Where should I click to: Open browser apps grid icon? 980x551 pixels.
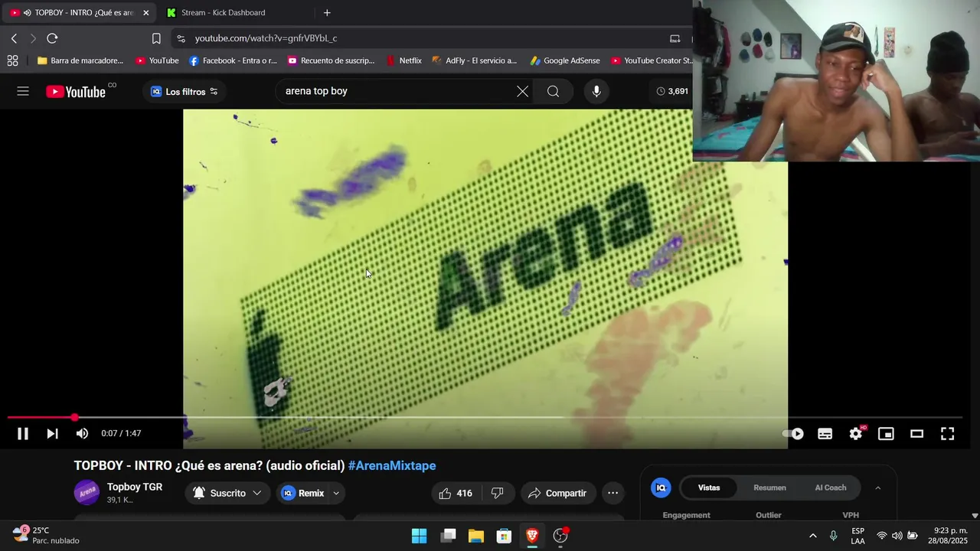click(x=12, y=60)
